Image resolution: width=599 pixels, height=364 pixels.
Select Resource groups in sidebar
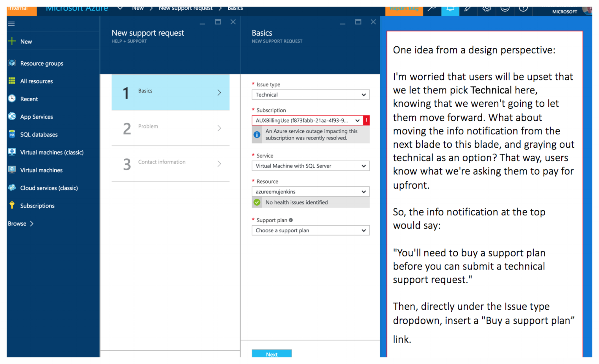[41, 63]
